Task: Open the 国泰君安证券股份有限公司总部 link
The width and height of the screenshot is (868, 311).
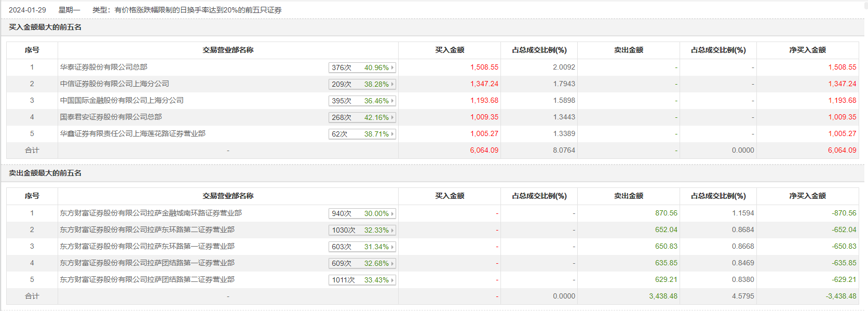Action: 111,117
